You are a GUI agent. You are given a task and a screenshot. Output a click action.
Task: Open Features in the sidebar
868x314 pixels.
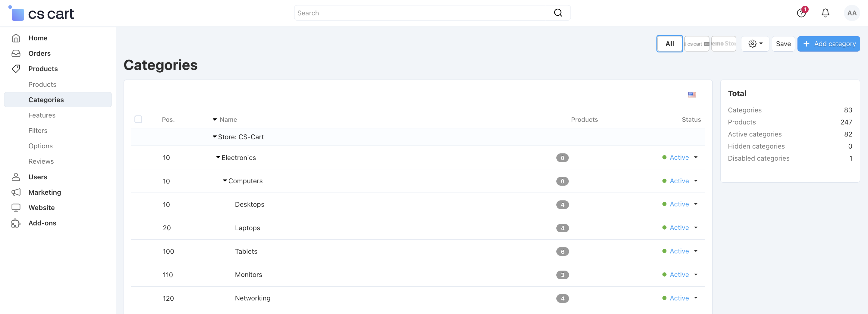pyautogui.click(x=42, y=115)
